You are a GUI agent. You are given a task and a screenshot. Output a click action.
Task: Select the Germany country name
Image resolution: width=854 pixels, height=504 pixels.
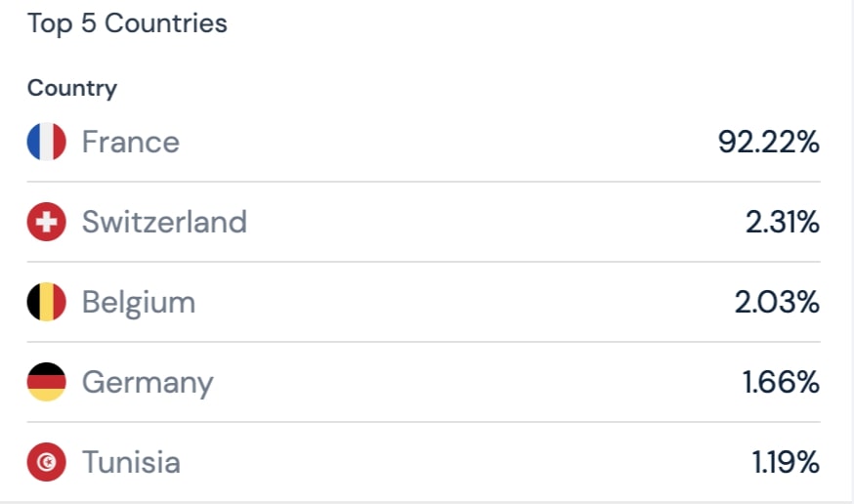(147, 382)
